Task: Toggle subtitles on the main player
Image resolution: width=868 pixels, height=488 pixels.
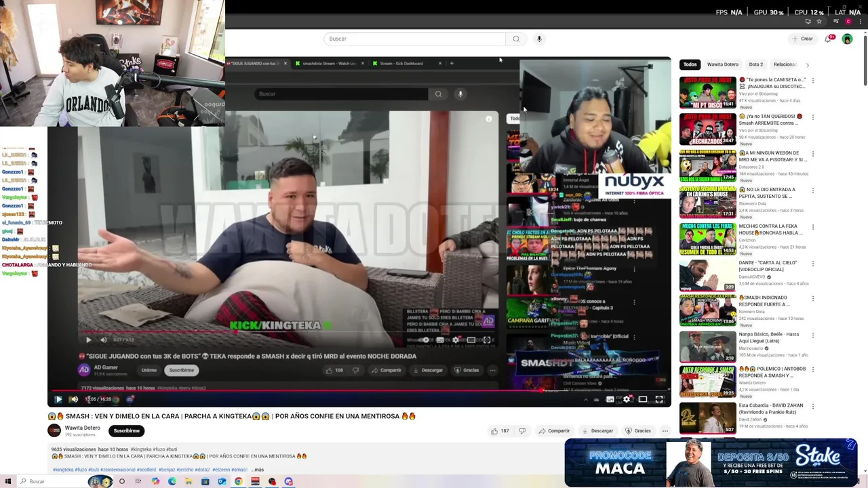Action: pyautogui.click(x=610, y=399)
